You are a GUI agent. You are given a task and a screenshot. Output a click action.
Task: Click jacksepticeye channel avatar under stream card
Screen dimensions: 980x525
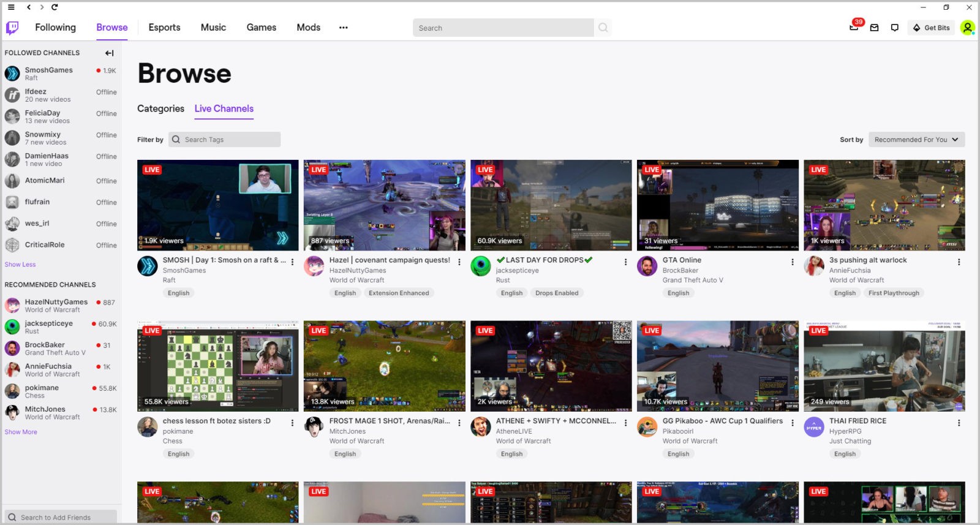(x=481, y=266)
